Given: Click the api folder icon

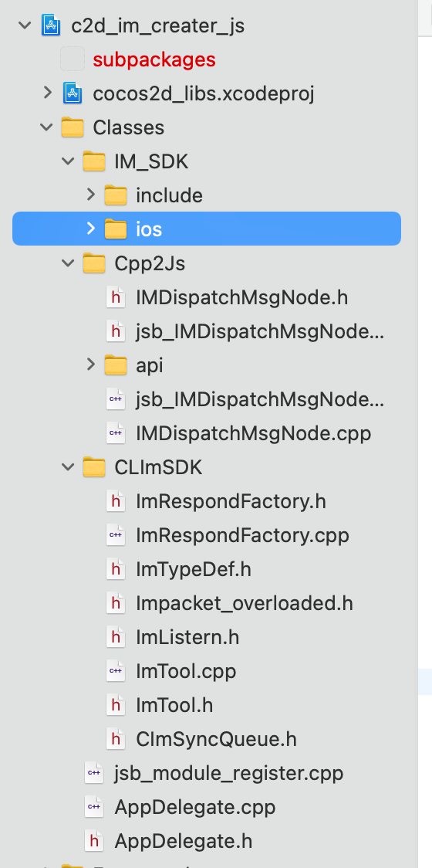Looking at the screenshot, I should coord(116,365).
